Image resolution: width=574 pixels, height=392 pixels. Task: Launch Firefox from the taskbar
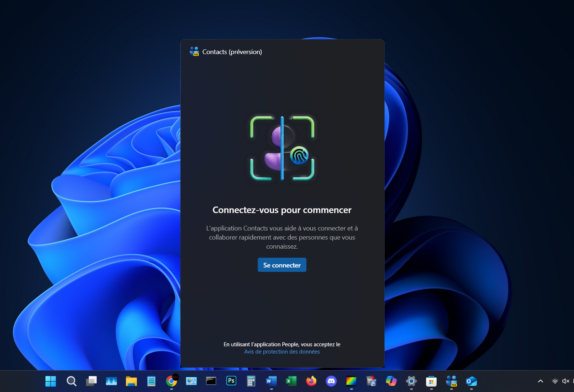[311, 381]
